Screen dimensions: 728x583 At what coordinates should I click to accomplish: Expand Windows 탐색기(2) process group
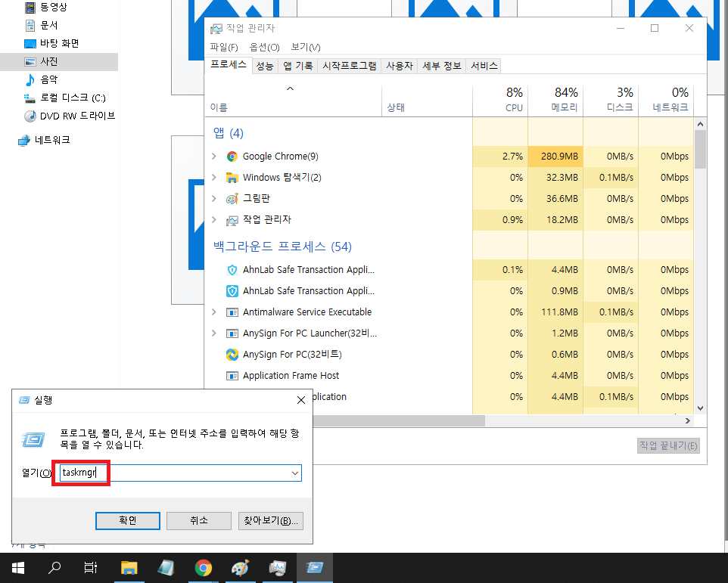coord(214,177)
